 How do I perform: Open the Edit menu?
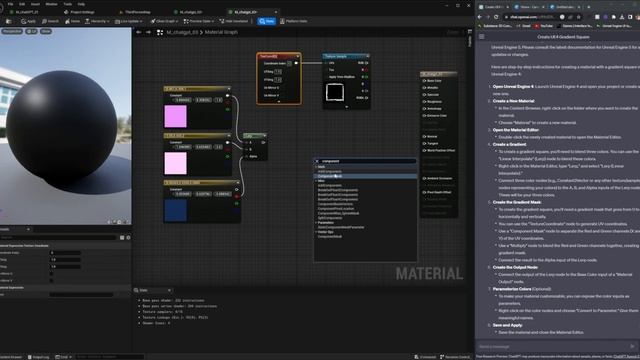(x=22, y=4)
